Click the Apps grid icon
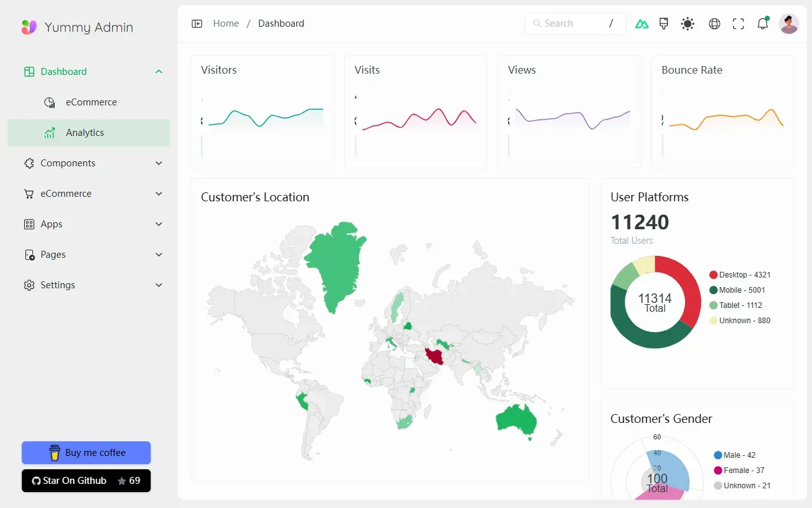The width and height of the screenshot is (812, 508). click(x=29, y=224)
